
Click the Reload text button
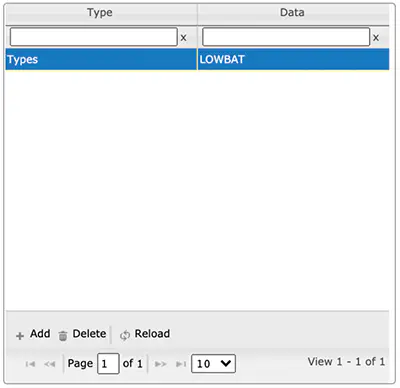[152, 334]
